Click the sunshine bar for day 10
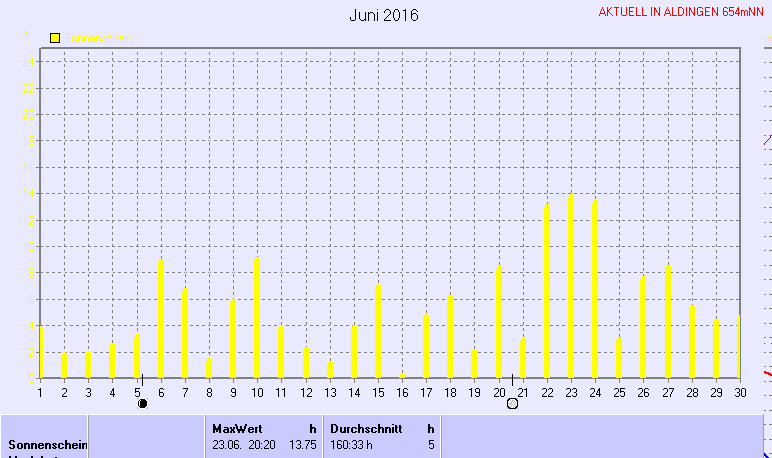The image size is (772, 458). point(257,317)
